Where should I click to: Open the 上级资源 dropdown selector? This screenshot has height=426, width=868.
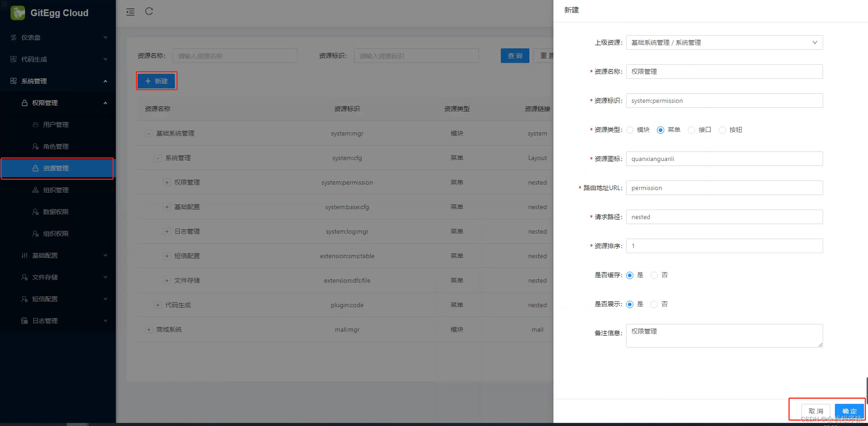coord(724,42)
